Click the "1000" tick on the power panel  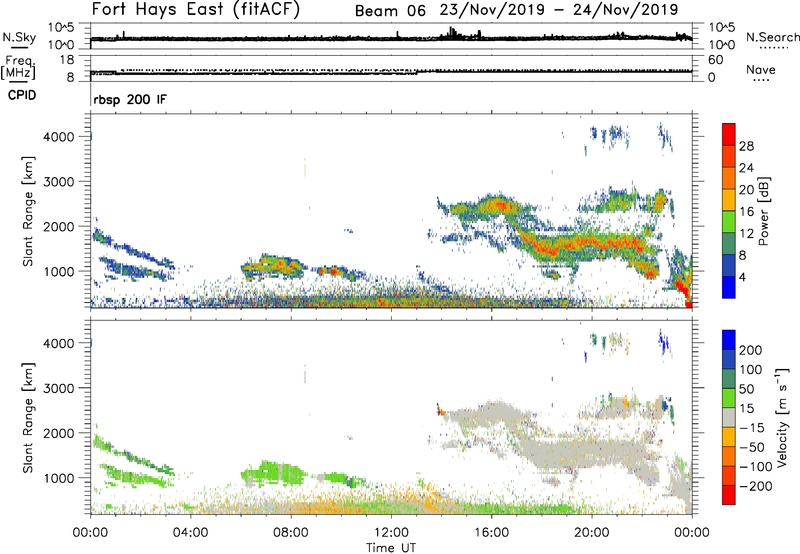point(58,271)
